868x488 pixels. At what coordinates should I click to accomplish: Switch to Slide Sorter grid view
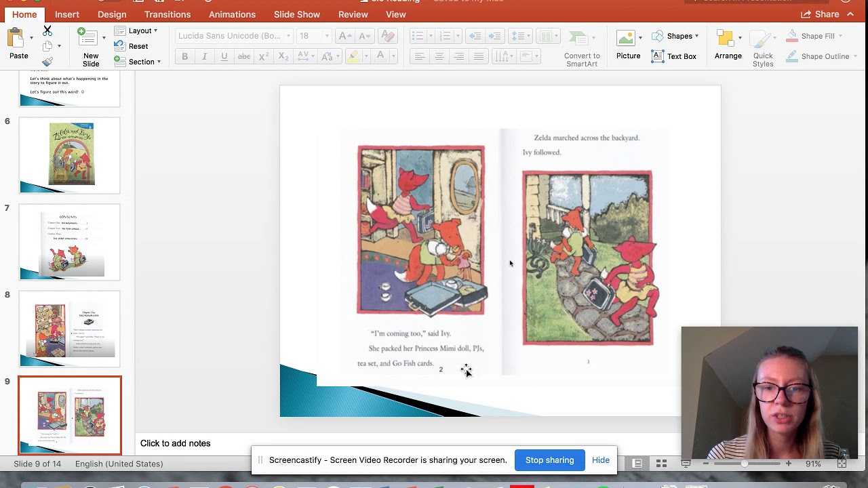661,464
